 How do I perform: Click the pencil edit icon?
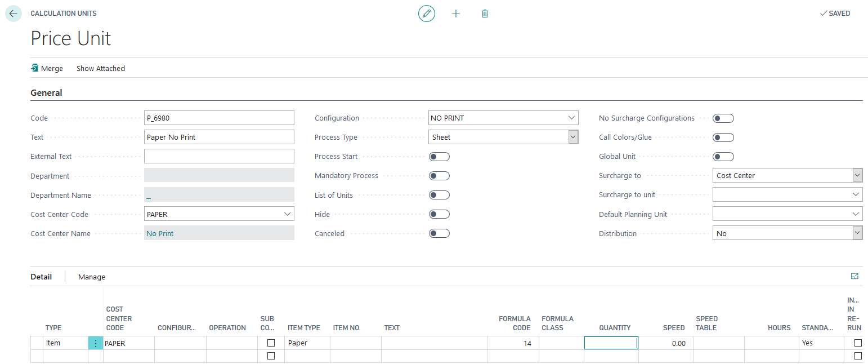pyautogui.click(x=427, y=14)
